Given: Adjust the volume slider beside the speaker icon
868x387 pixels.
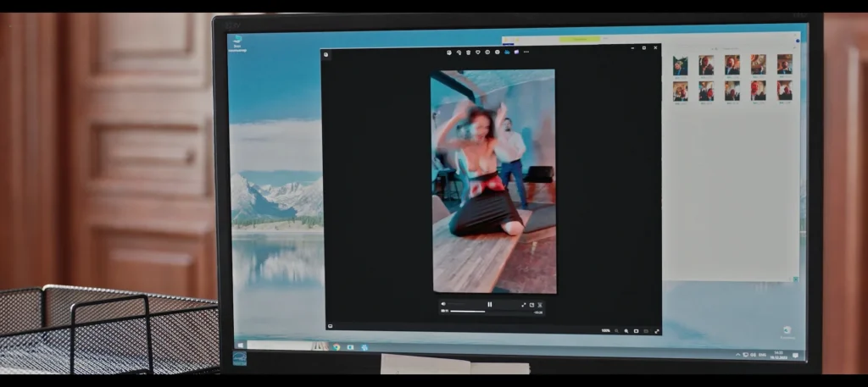Looking at the screenshot, I should click(x=456, y=304).
